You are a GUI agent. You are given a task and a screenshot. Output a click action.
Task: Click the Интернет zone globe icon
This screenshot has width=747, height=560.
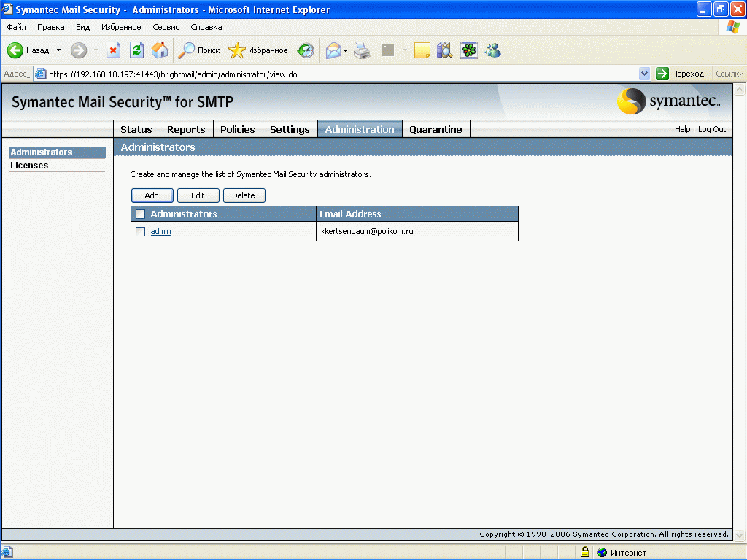tap(602, 553)
